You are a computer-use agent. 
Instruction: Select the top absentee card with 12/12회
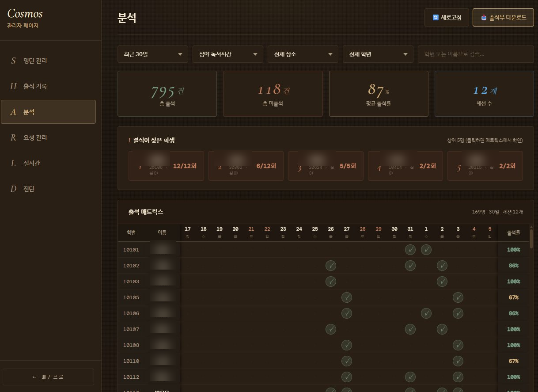(166, 166)
